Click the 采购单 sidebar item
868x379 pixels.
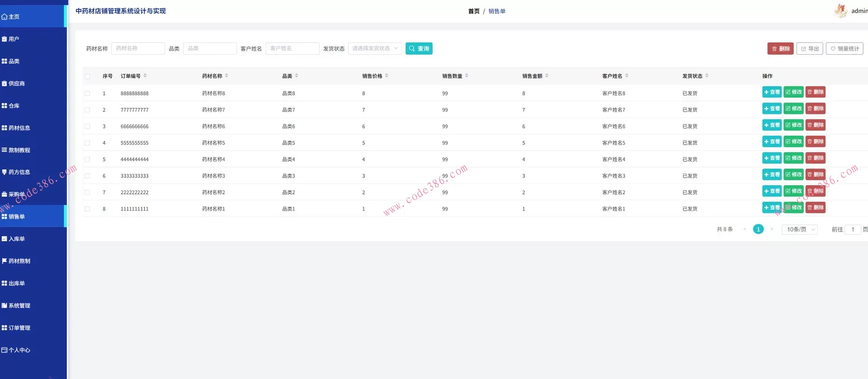(x=33, y=194)
